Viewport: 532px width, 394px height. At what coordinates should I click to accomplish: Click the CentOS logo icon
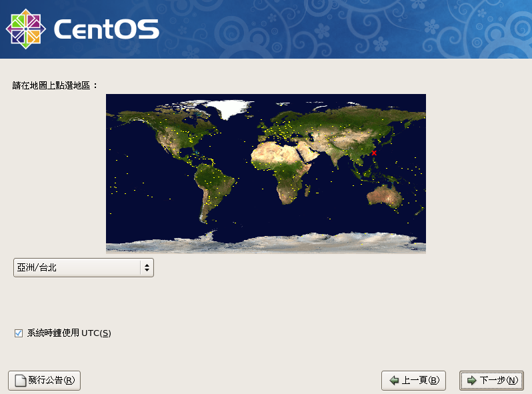coord(26,29)
